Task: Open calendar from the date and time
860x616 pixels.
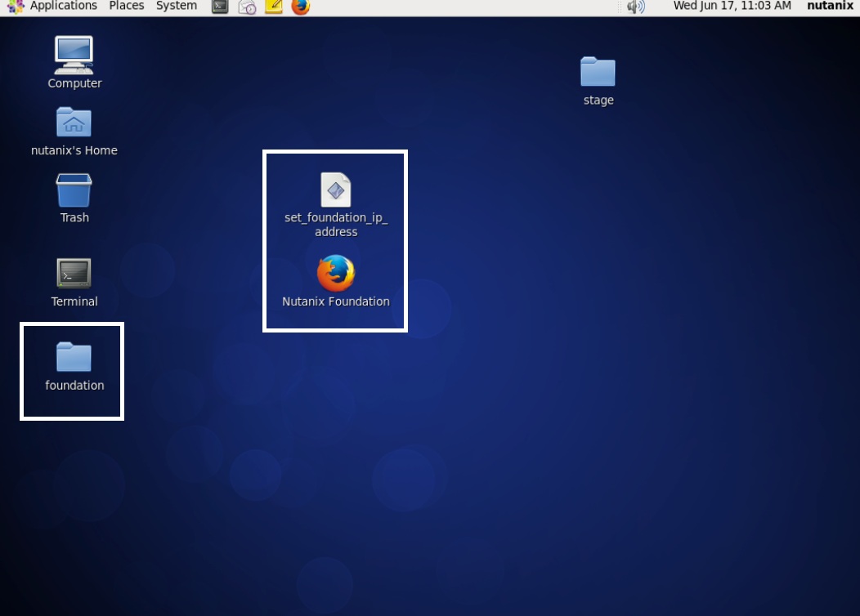Action: tap(732, 6)
